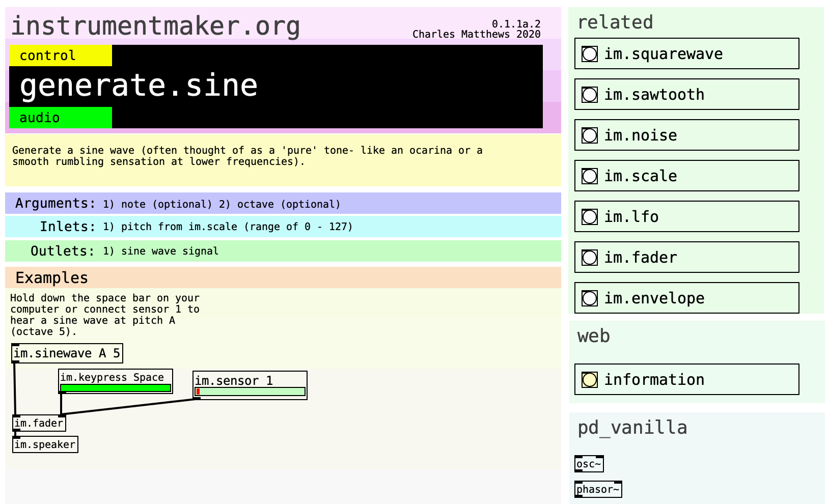Click the green im.keypress Space level bar
This screenshot has height=504, width=828.
tap(116, 388)
